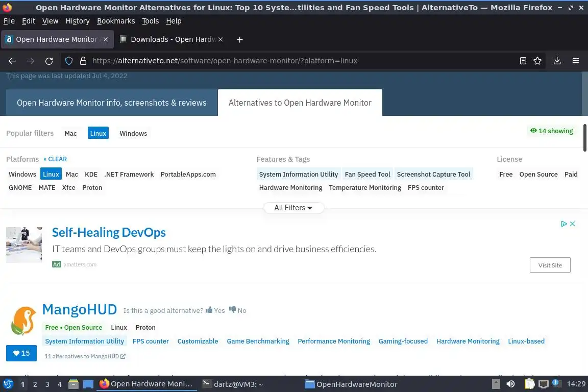Viewport: 588px width, 392px height.
Task: Toggle the KDE platform filter
Action: click(x=91, y=174)
